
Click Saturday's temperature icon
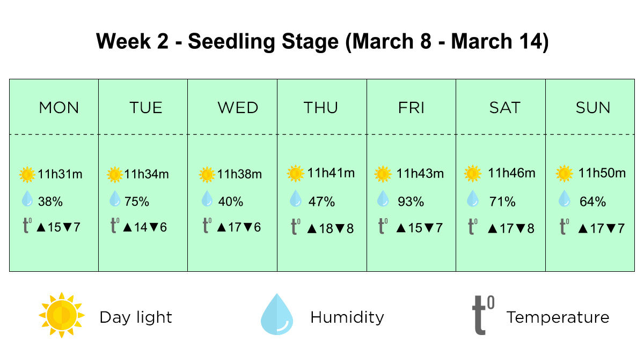tap(473, 226)
